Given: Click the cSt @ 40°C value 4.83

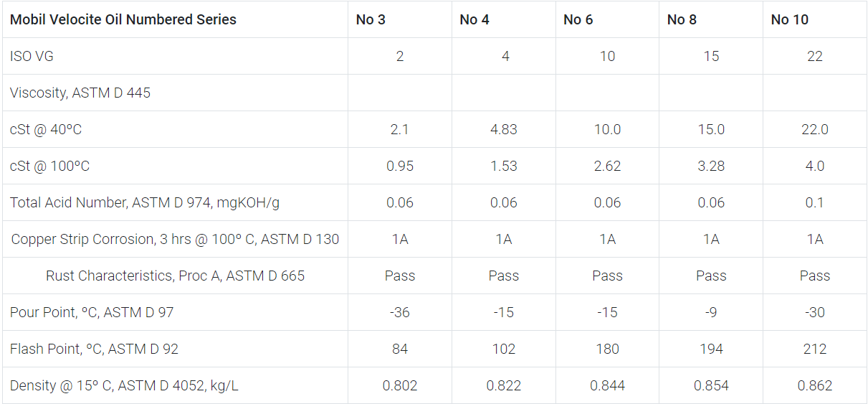Looking at the screenshot, I should 504,129.
